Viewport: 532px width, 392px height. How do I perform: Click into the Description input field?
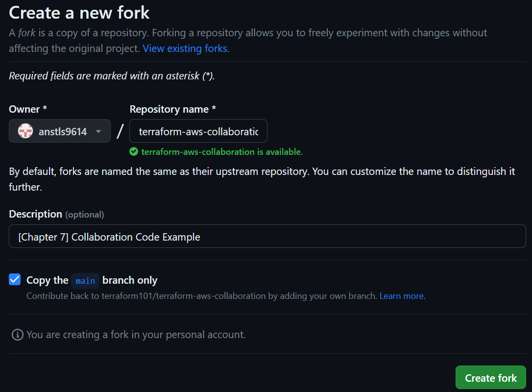267,237
